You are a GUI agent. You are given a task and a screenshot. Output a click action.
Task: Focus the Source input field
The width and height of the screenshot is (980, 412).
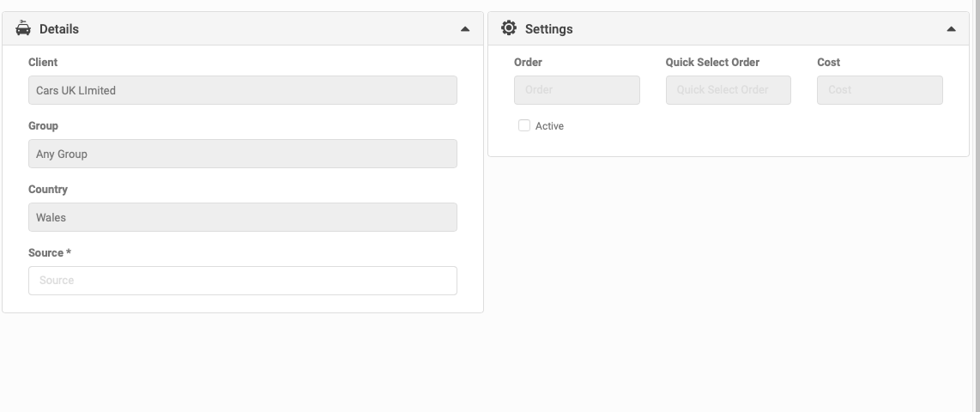243,281
